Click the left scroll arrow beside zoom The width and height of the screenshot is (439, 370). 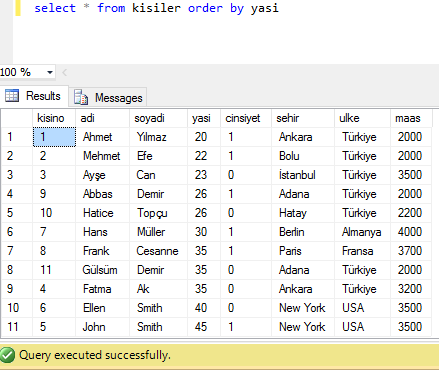click(x=65, y=72)
